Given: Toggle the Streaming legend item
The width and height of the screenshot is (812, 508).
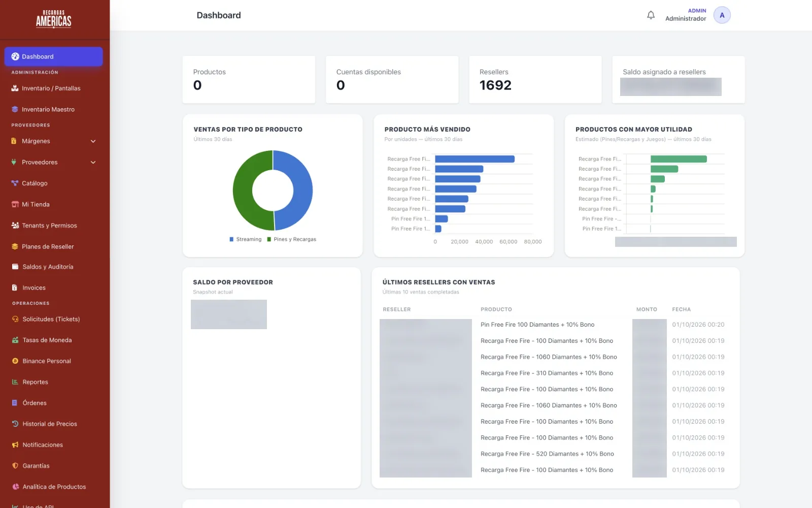Looking at the screenshot, I should pyautogui.click(x=246, y=239).
